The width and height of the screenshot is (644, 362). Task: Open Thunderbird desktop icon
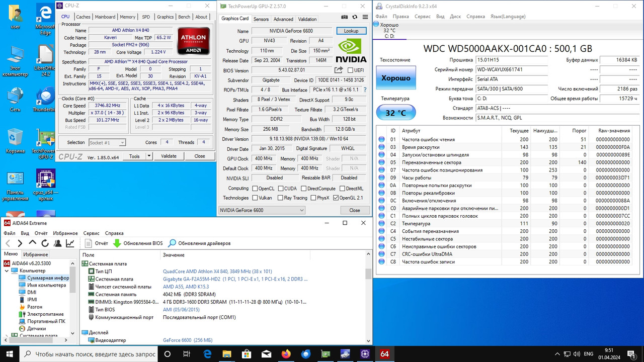(x=45, y=99)
